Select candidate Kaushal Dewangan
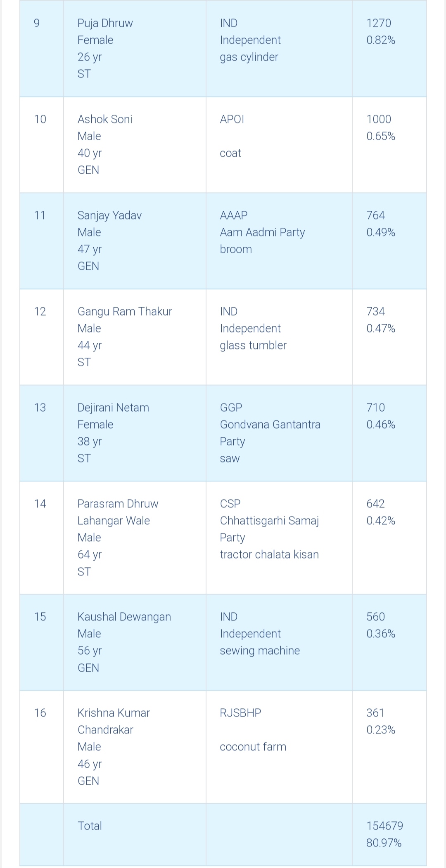This screenshot has width=446, height=868. click(x=124, y=617)
